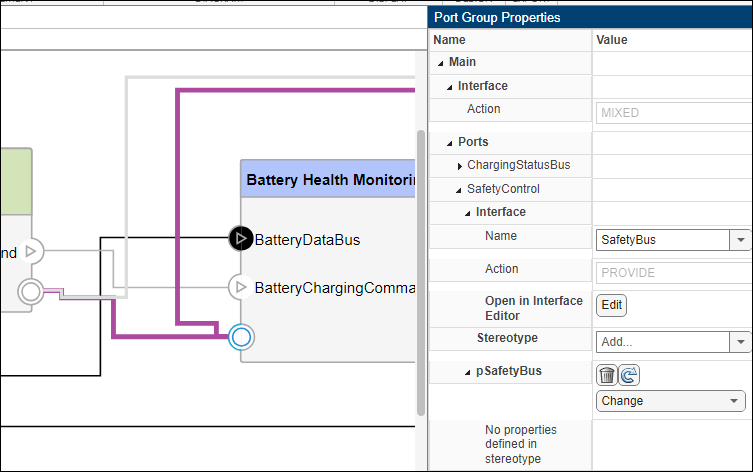Select the Battery Health Monitoring block title
This screenshot has width=753, height=472.
click(x=329, y=180)
